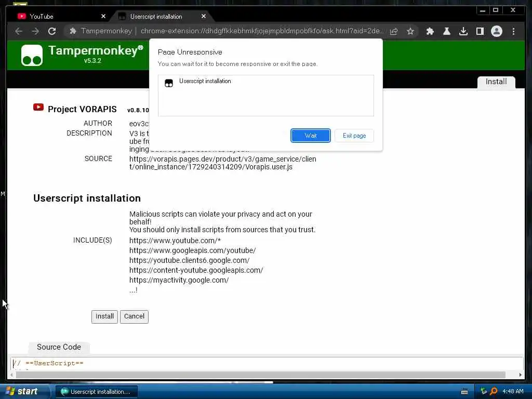Cancel the userscript installation
The image size is (532, 399).
point(134,316)
